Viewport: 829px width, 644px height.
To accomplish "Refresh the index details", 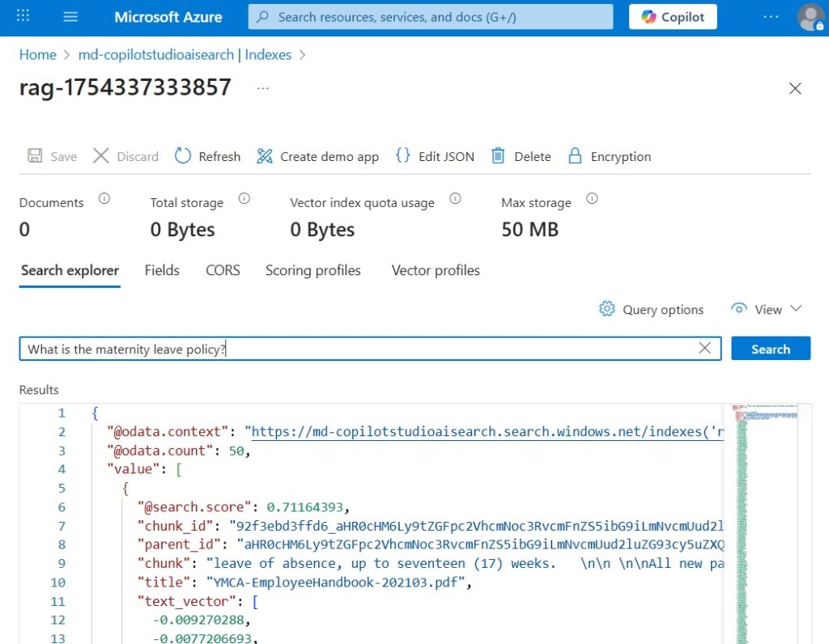I will [x=208, y=156].
